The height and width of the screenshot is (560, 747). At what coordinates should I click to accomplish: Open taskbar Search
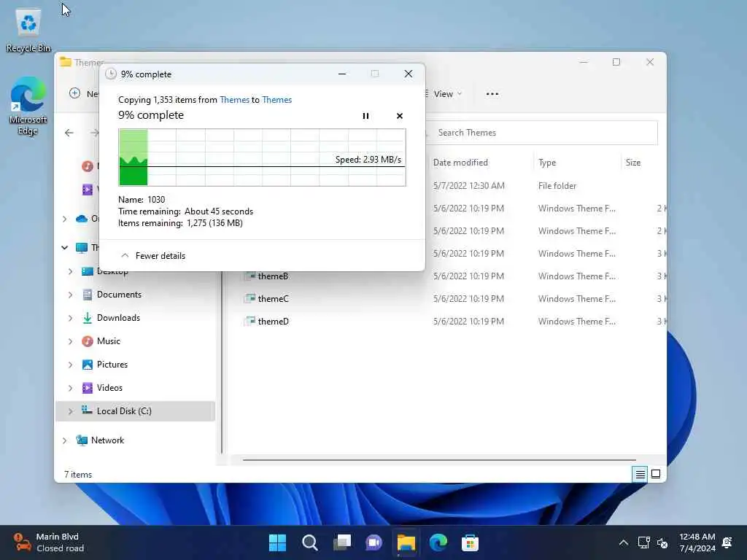pyautogui.click(x=309, y=542)
